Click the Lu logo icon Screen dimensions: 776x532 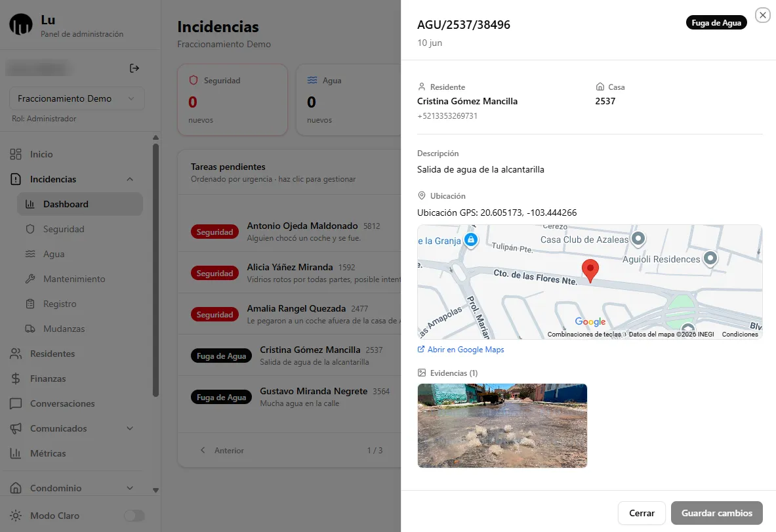pos(21,25)
